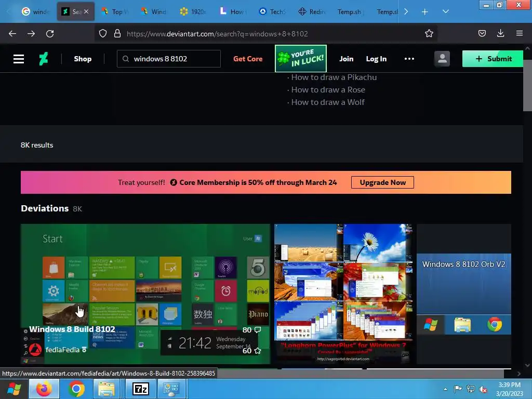Screen dimensions: 532x399
Task: Open taskbar clock showing 3:39 PM
Action: coord(509,389)
